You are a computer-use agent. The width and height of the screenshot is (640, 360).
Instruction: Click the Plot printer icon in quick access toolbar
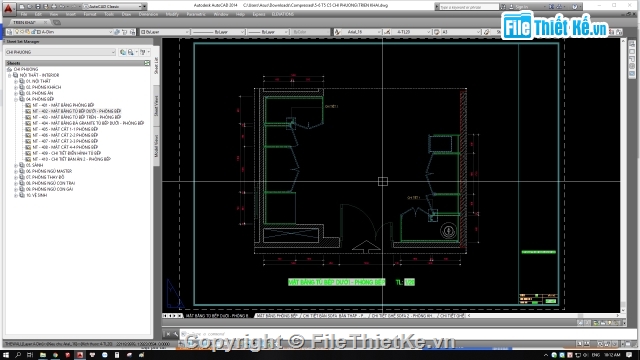click(53, 7)
